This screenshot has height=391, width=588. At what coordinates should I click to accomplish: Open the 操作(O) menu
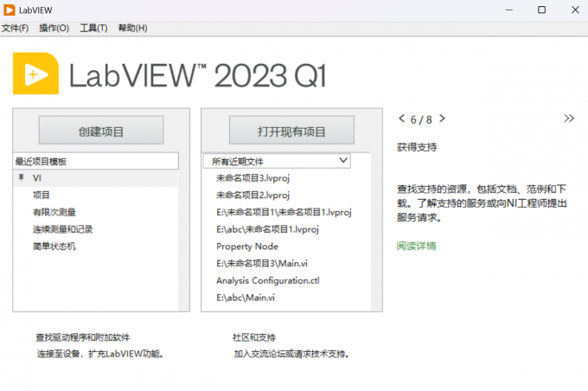coord(54,29)
